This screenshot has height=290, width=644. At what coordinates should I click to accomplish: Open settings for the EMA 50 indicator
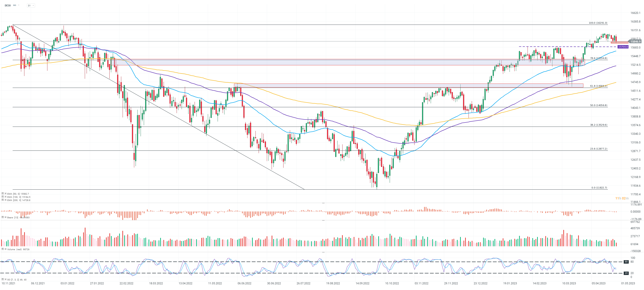3,193
